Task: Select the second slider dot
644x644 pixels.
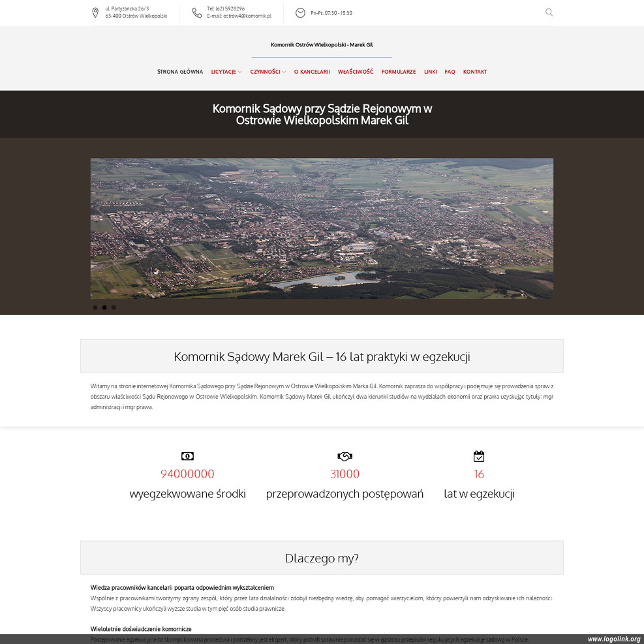Action: click(x=104, y=307)
